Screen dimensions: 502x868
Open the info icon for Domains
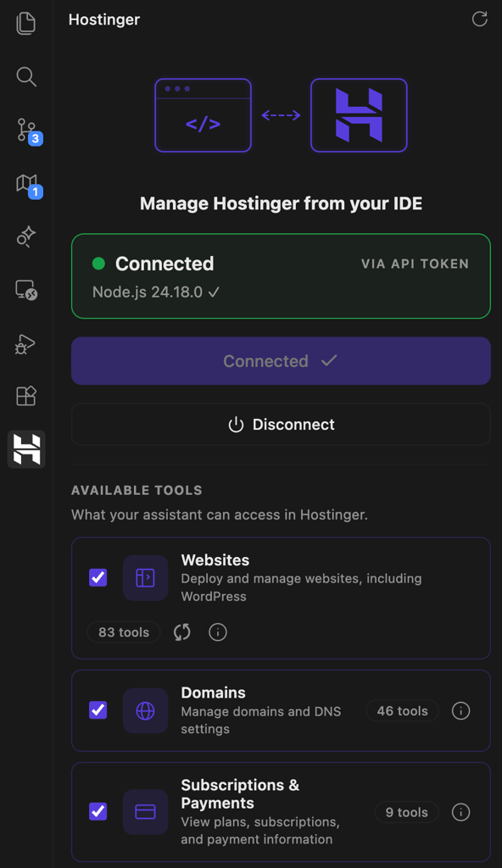[x=460, y=711]
